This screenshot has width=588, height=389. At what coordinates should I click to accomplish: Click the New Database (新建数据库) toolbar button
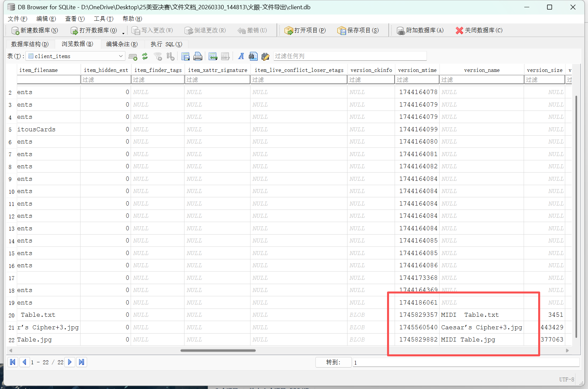[35, 30]
